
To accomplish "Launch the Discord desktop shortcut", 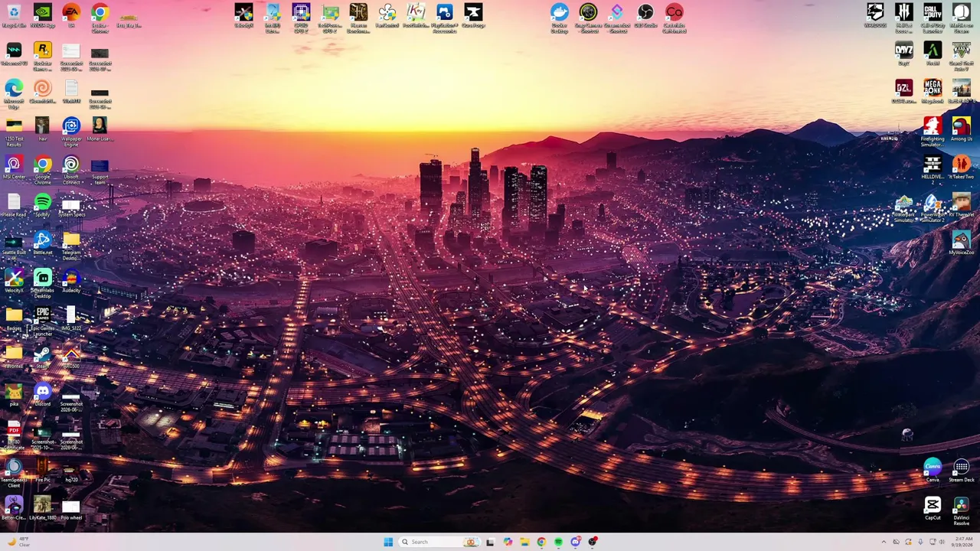I will [42, 395].
